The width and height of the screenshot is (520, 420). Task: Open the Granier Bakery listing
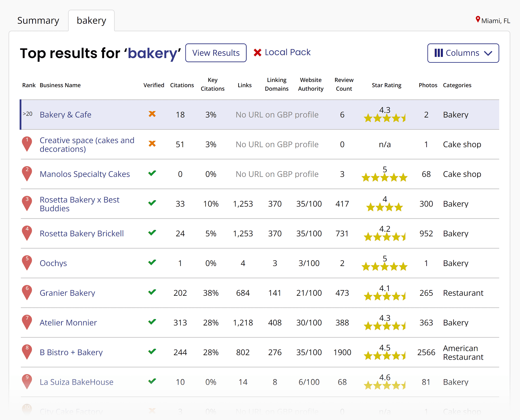(x=67, y=293)
